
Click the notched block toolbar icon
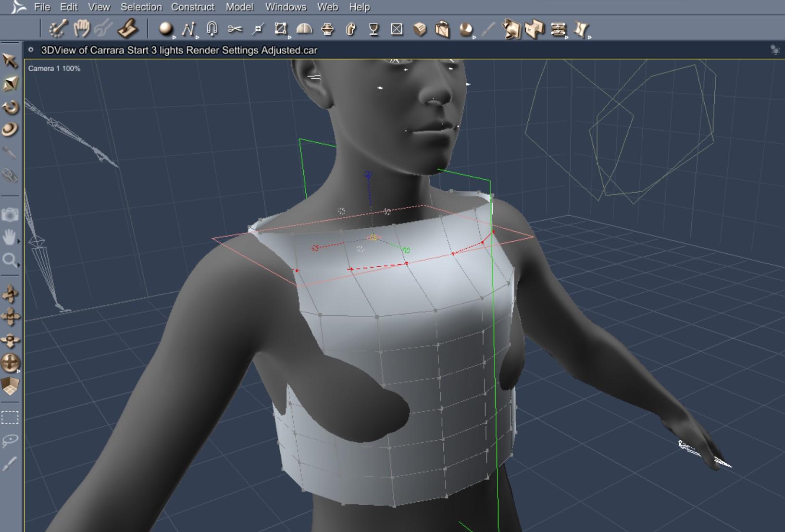(534, 29)
